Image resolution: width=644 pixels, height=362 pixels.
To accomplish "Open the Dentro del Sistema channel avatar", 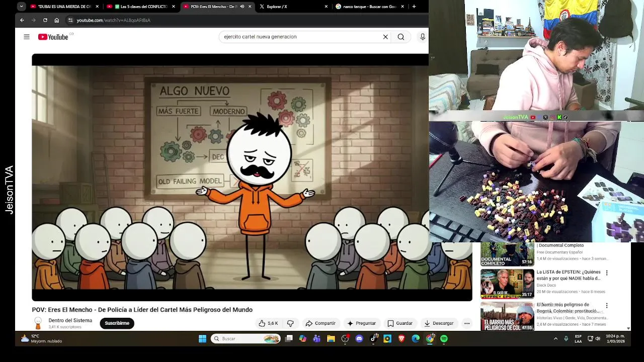I will click(x=38, y=323).
